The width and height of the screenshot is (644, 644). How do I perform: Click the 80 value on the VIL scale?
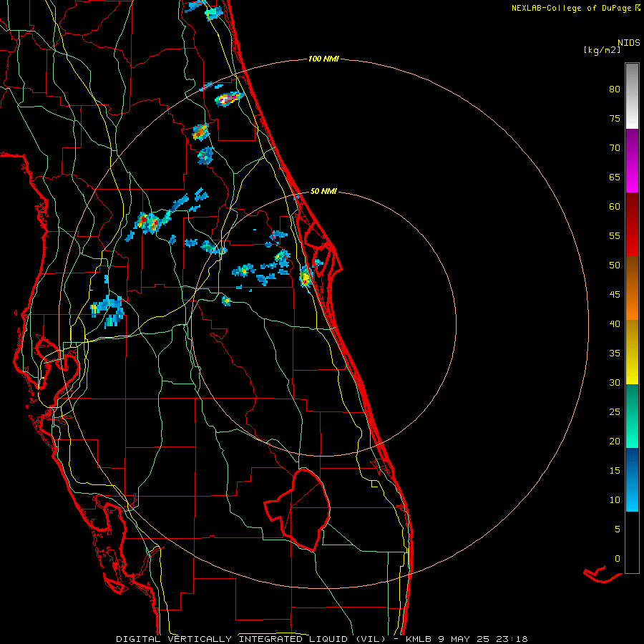pyautogui.click(x=615, y=89)
